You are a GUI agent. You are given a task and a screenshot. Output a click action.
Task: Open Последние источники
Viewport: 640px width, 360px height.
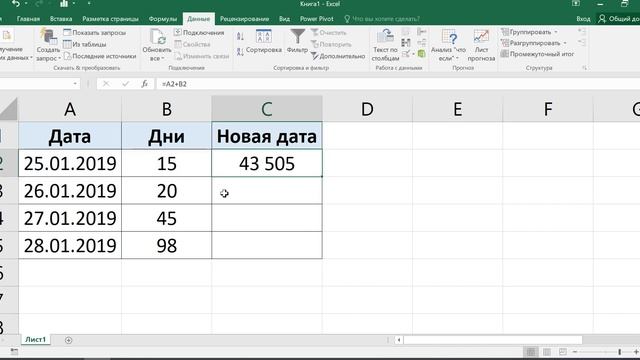click(x=100, y=56)
